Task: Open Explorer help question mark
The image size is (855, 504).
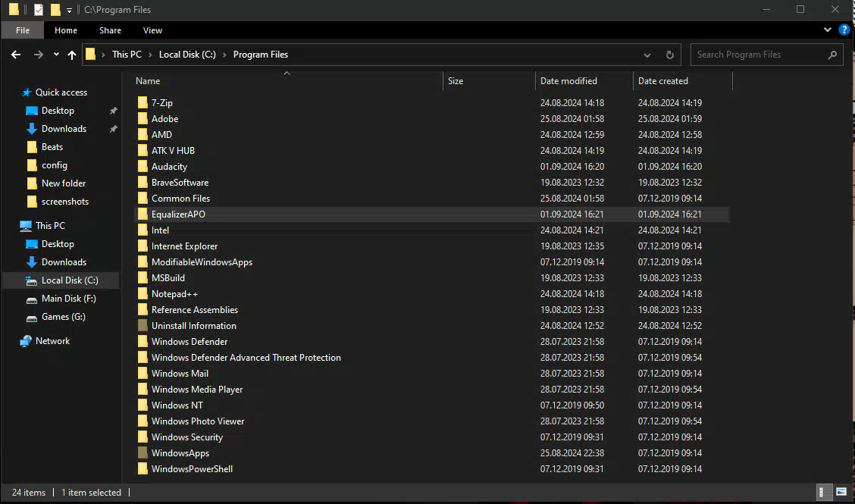Action: (844, 30)
